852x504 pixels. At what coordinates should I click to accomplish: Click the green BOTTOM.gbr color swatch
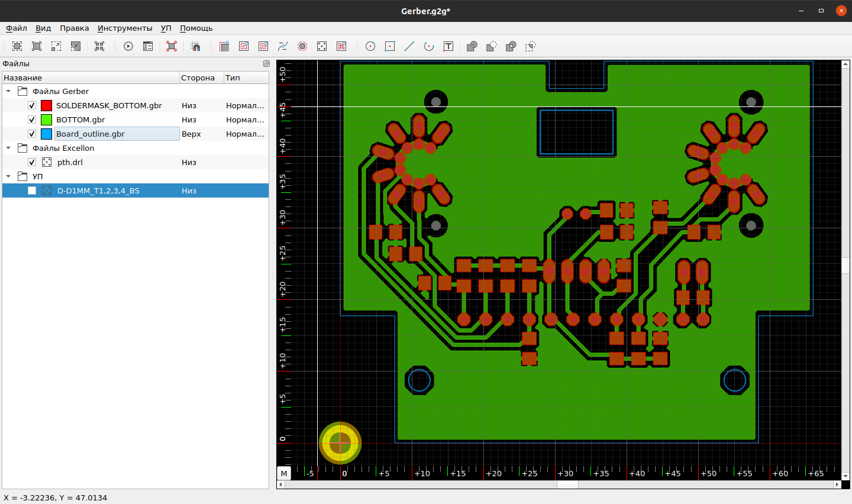pos(47,120)
